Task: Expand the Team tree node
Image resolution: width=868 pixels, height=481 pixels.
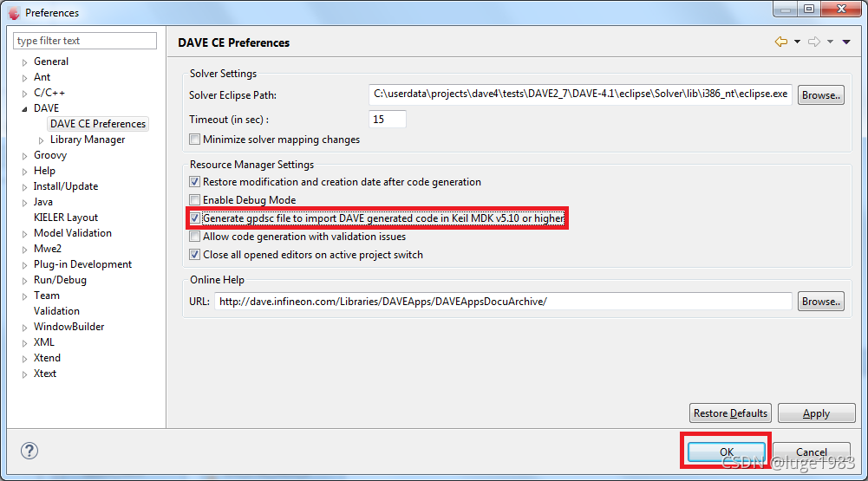Action: click(24, 296)
